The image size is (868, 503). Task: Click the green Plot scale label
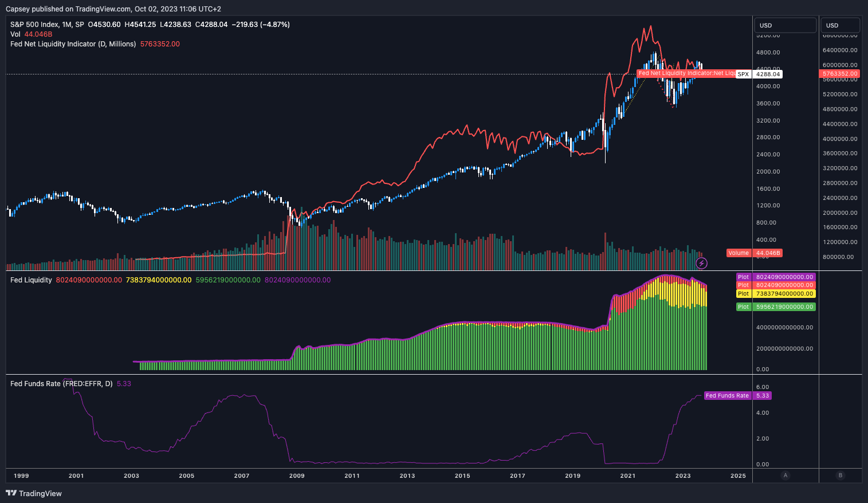click(743, 307)
